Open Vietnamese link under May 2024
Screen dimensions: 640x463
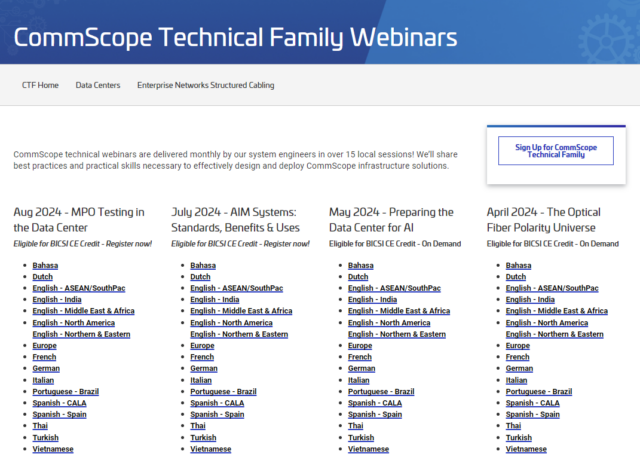click(369, 449)
